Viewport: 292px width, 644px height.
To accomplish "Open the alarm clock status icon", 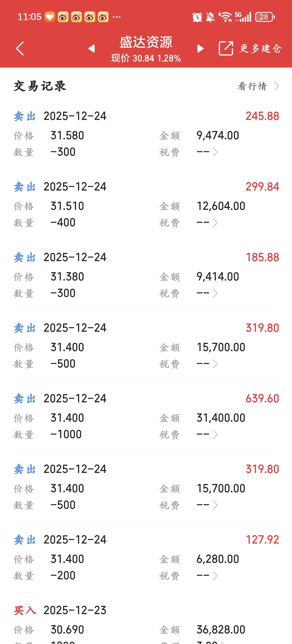I will click(197, 17).
